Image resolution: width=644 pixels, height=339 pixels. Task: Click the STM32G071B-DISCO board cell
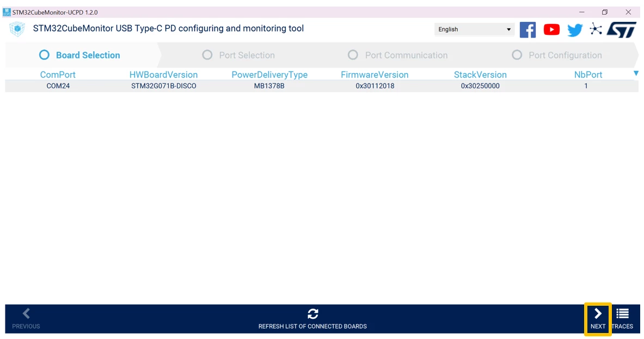point(163,86)
